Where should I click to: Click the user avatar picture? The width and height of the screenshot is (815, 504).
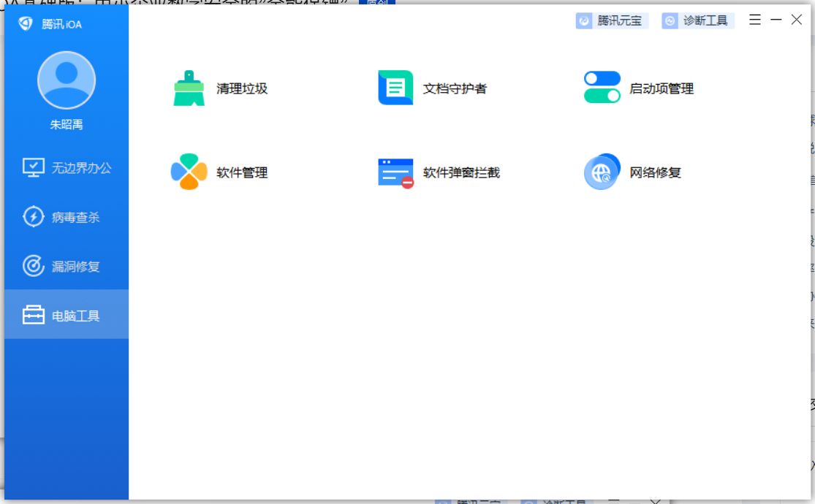coord(67,80)
